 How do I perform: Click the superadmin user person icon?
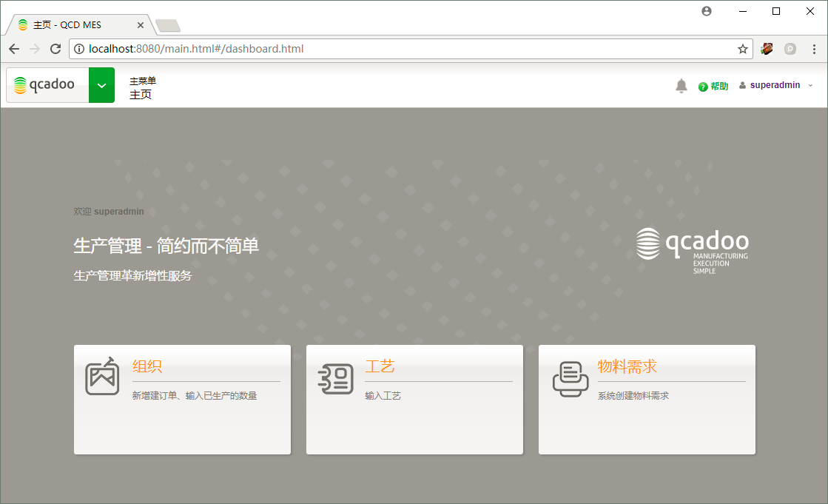pyautogui.click(x=742, y=84)
